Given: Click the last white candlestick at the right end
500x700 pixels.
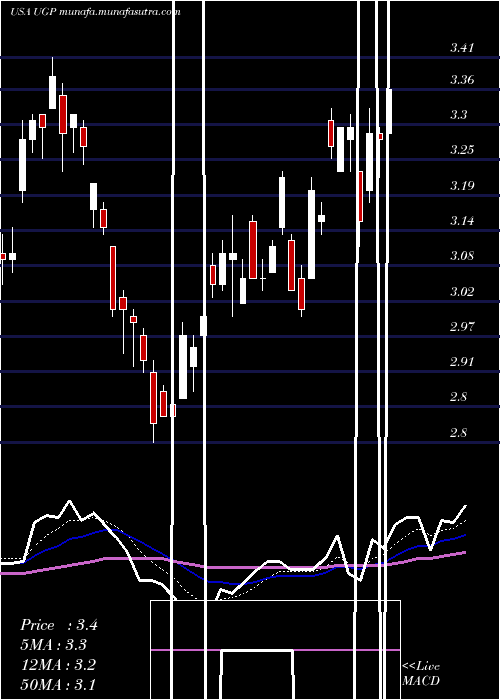Looking at the screenshot, I should click(x=389, y=111).
